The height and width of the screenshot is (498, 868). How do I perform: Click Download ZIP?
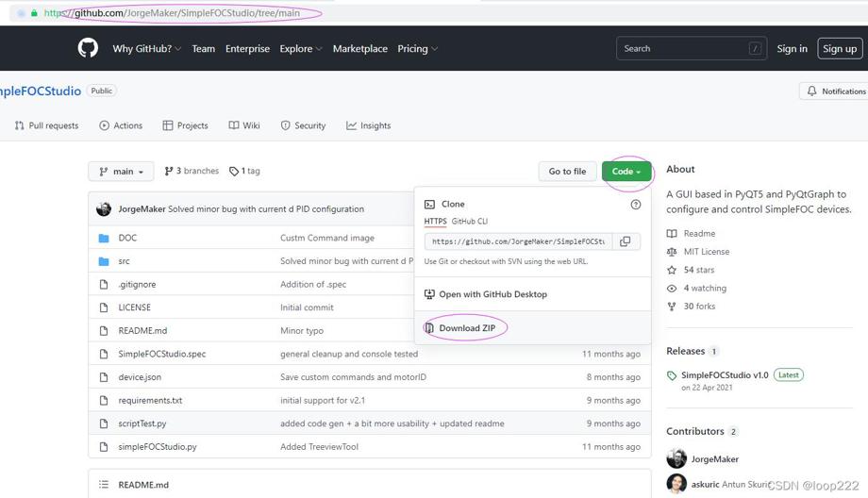459,328
